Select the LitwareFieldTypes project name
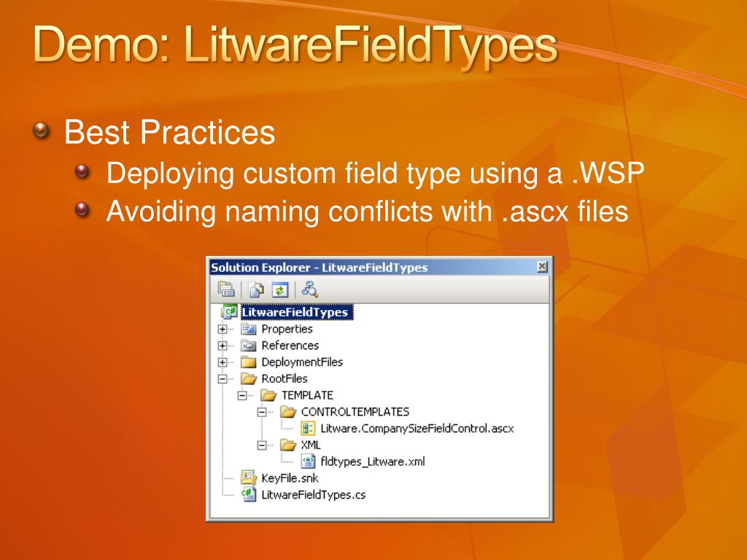This screenshot has width=747, height=560. point(296,312)
